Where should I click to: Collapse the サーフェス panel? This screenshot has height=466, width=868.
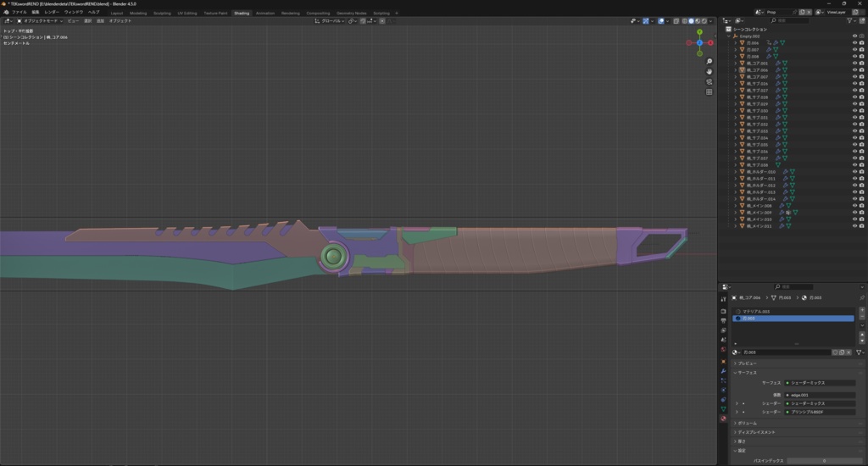pos(747,373)
